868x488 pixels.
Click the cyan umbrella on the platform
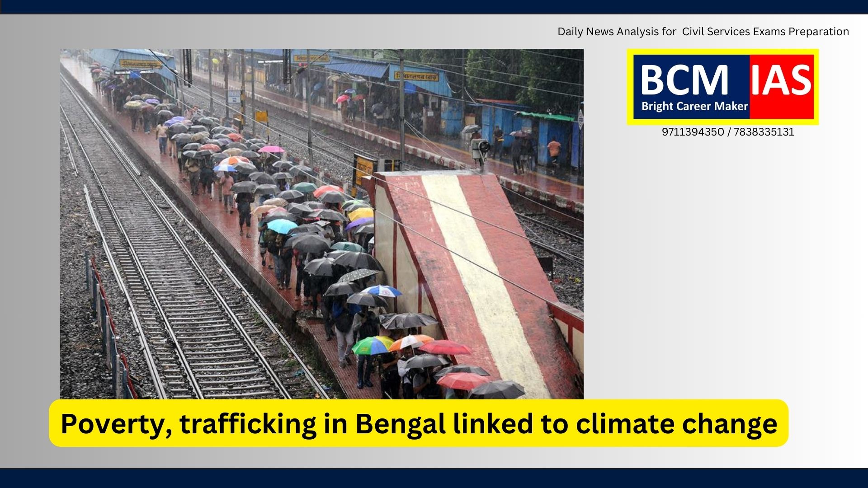[x=282, y=225]
